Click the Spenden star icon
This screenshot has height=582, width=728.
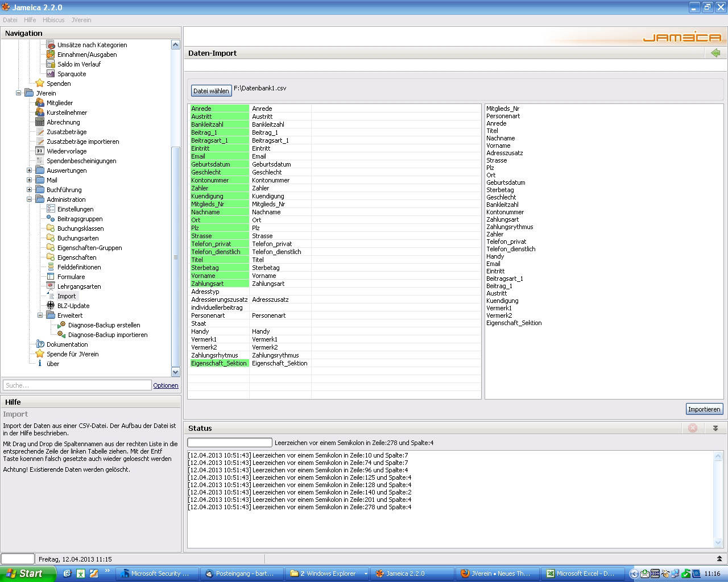pos(40,84)
